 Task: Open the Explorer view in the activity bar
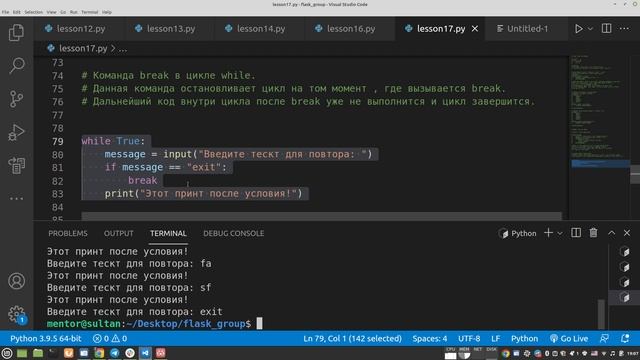point(16,33)
